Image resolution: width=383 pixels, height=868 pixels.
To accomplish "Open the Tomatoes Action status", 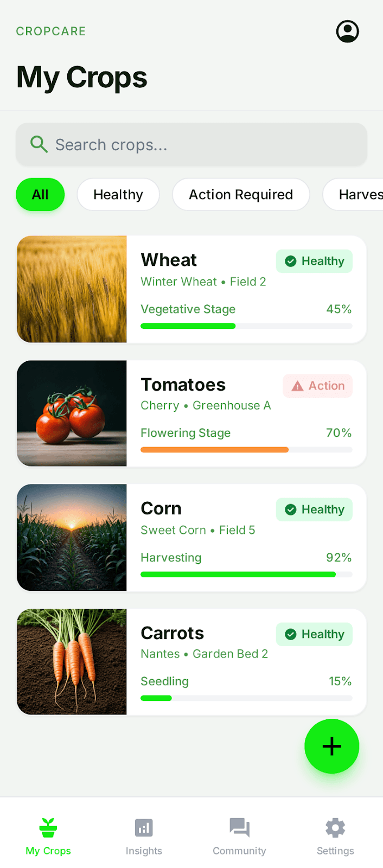I will 317,385.
